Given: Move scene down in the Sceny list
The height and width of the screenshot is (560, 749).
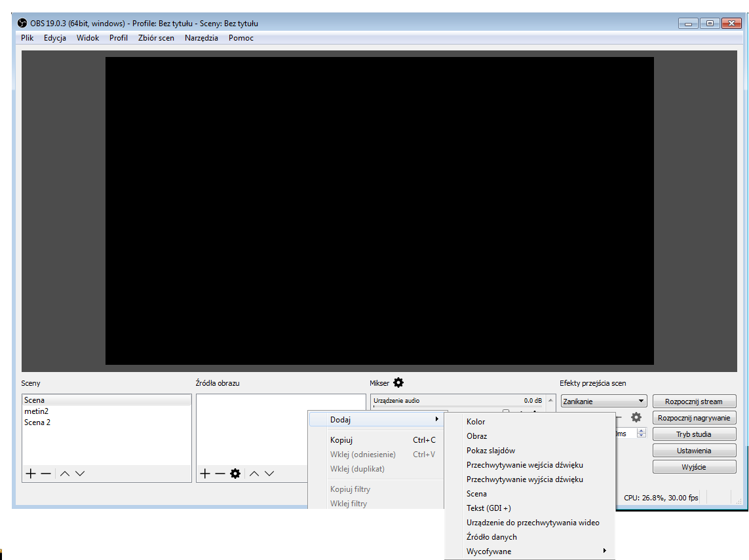Looking at the screenshot, I should pyautogui.click(x=80, y=474).
